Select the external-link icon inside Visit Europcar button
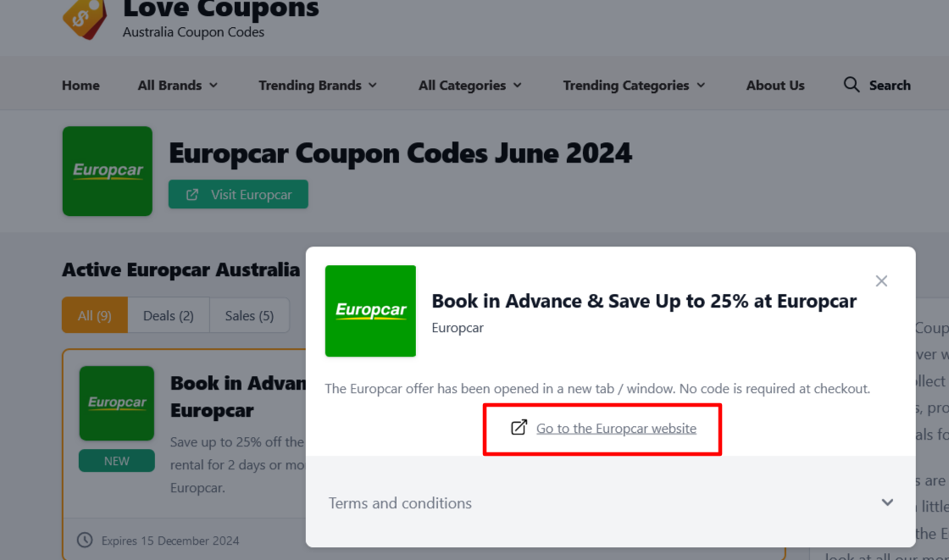The height and width of the screenshot is (560, 949). point(191,194)
